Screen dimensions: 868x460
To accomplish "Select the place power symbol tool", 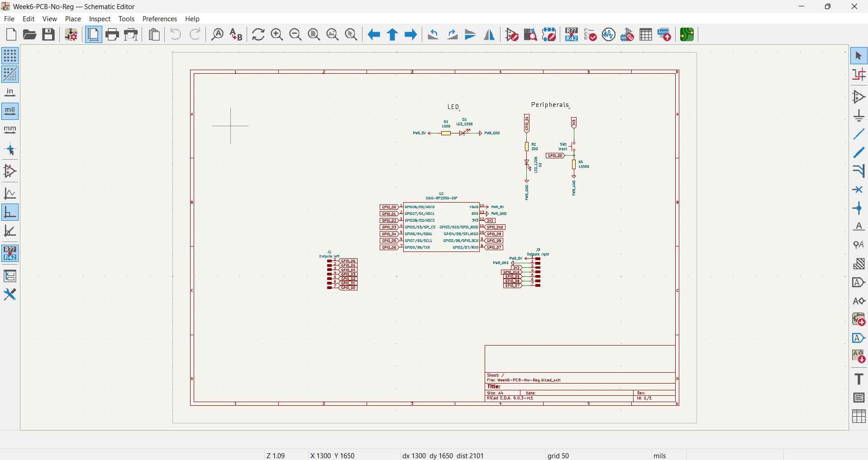I will 858,115.
